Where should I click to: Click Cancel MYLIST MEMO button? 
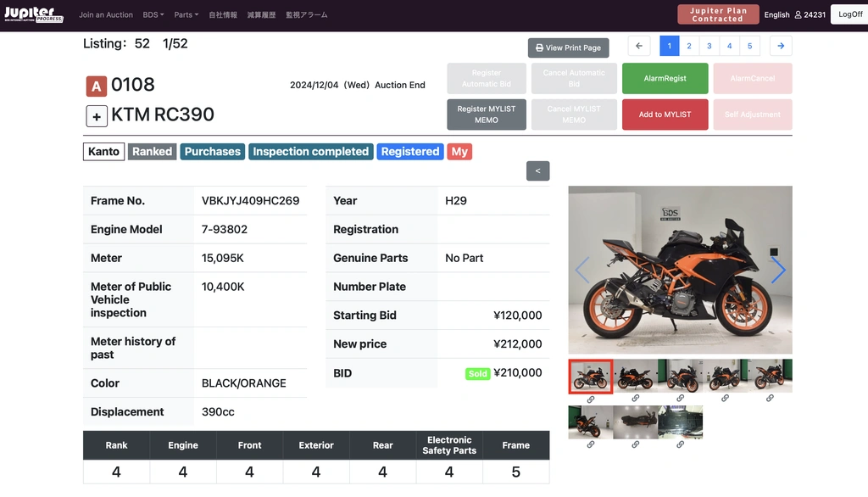click(x=574, y=114)
